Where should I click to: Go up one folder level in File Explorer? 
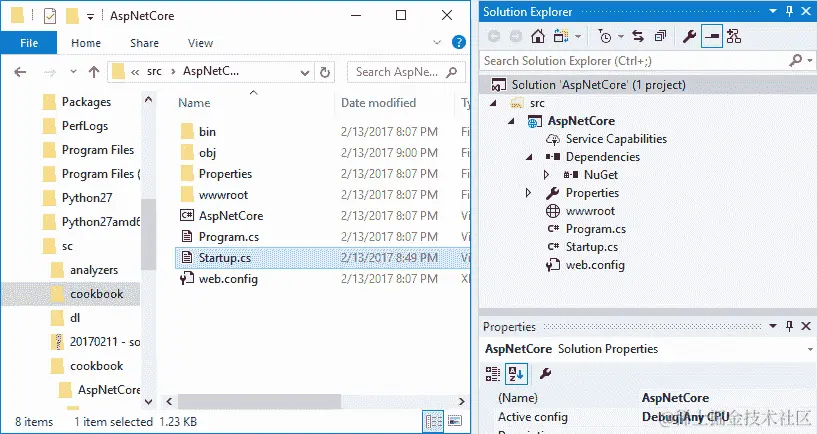[x=94, y=72]
